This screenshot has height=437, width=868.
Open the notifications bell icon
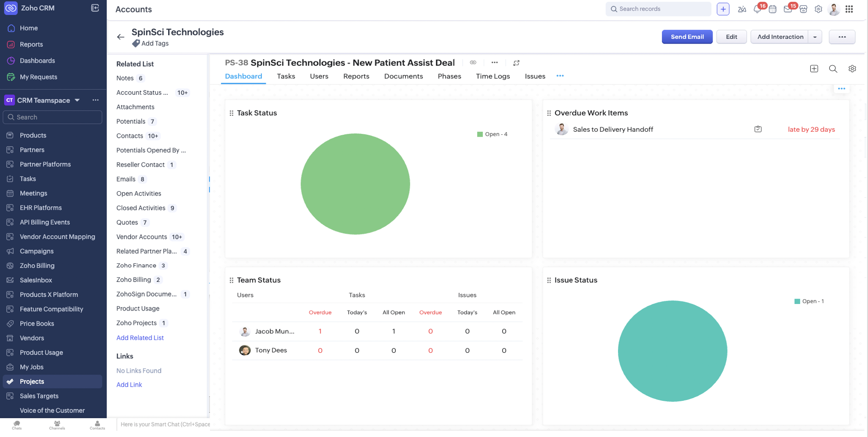coord(758,9)
